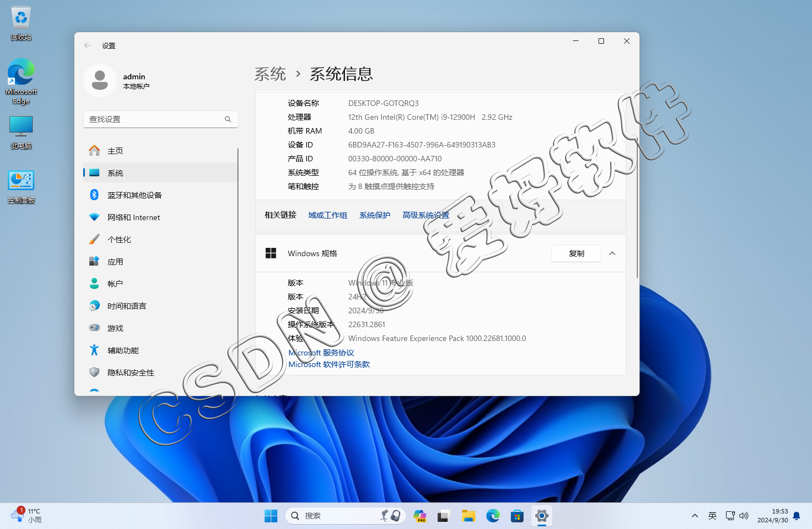
Task: Open Task View on the taskbar
Action: tap(443, 516)
